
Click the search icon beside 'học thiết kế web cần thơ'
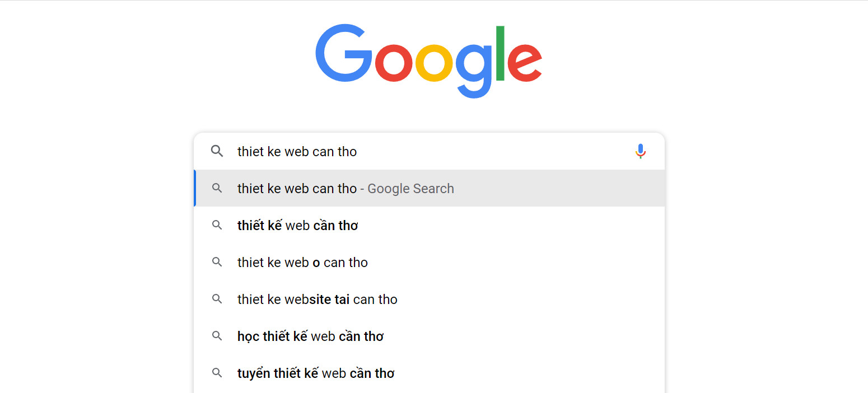(217, 336)
